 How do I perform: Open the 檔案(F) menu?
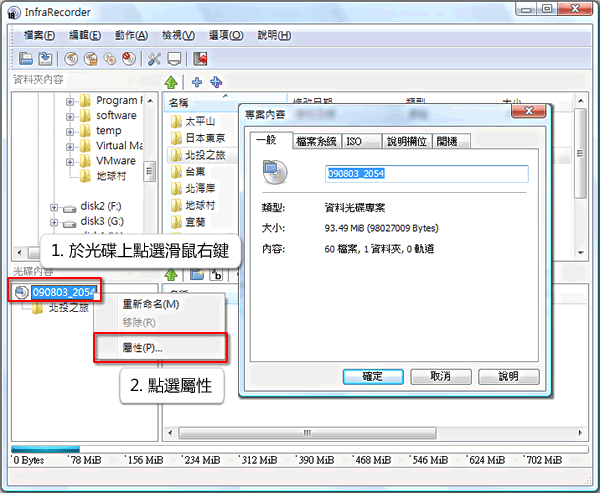39,36
